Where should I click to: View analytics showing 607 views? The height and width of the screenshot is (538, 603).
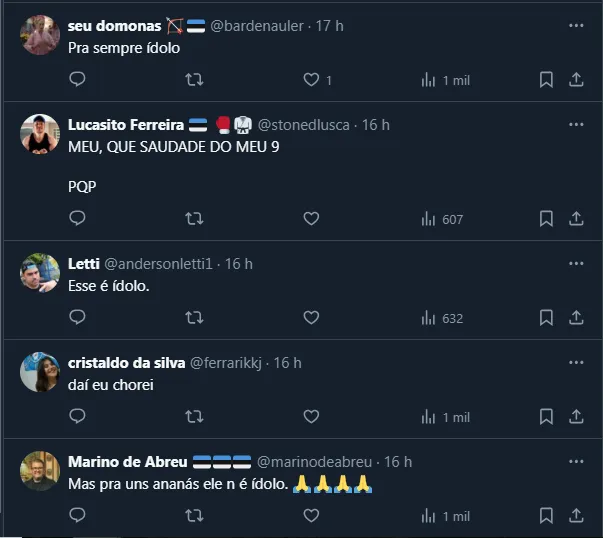pyautogui.click(x=442, y=218)
